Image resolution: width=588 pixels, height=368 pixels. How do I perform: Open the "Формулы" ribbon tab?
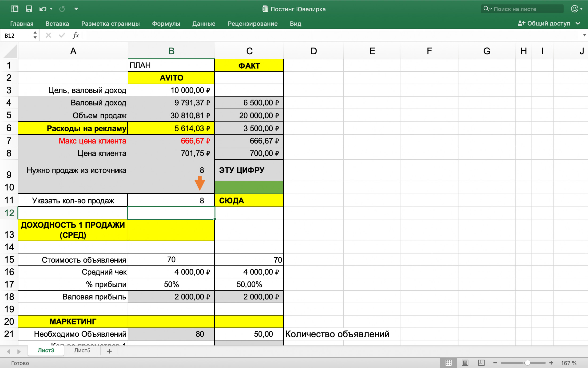pos(166,24)
